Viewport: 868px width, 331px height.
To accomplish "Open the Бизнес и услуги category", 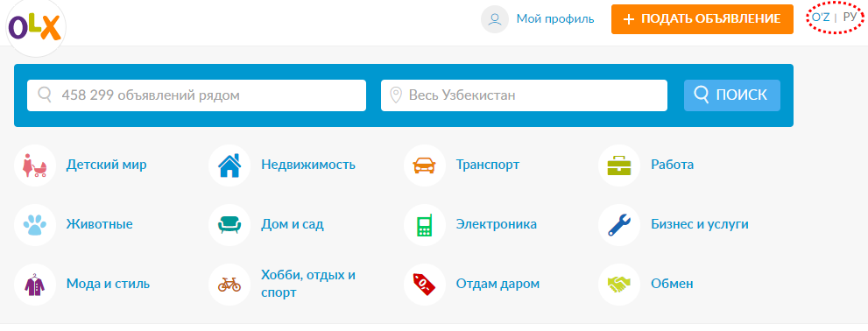I will 700,225.
